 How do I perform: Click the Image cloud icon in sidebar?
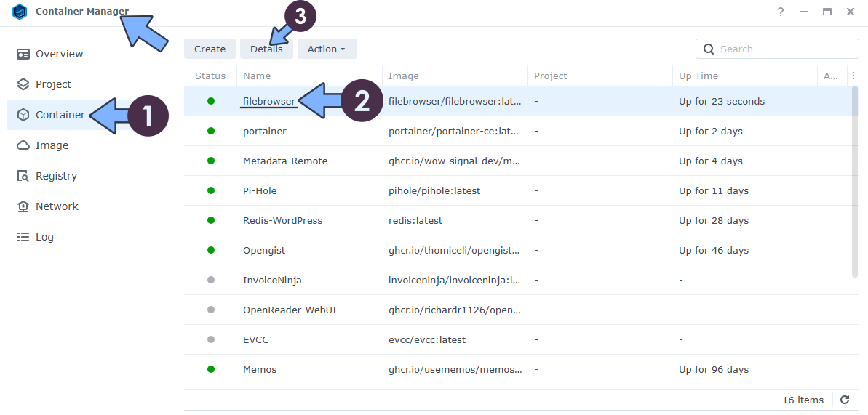[23, 145]
